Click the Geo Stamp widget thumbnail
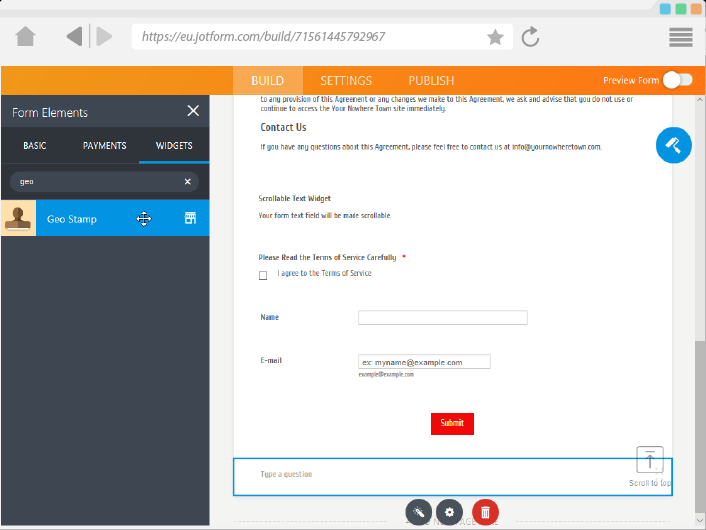 tap(18, 218)
